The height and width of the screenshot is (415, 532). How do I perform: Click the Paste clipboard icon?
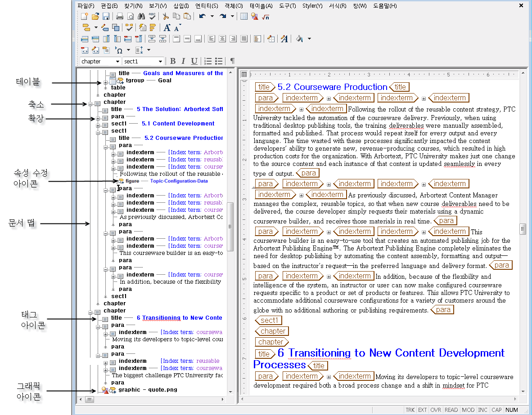pos(187,16)
